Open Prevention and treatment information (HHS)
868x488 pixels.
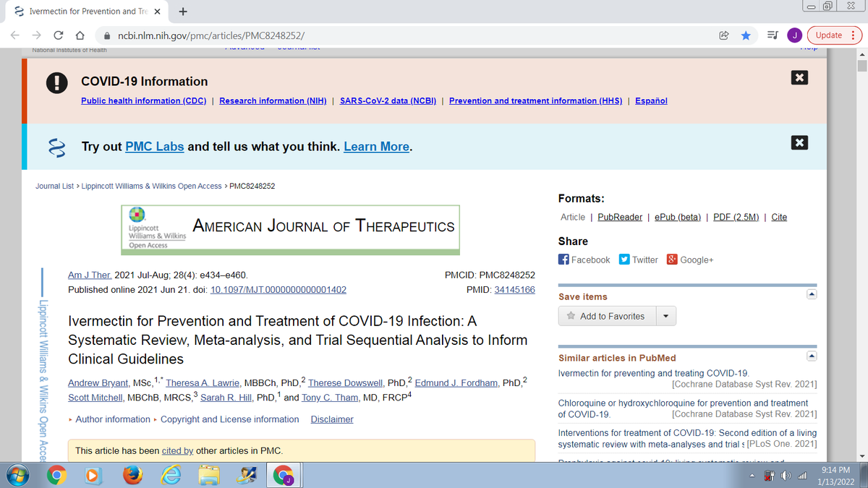pos(535,100)
